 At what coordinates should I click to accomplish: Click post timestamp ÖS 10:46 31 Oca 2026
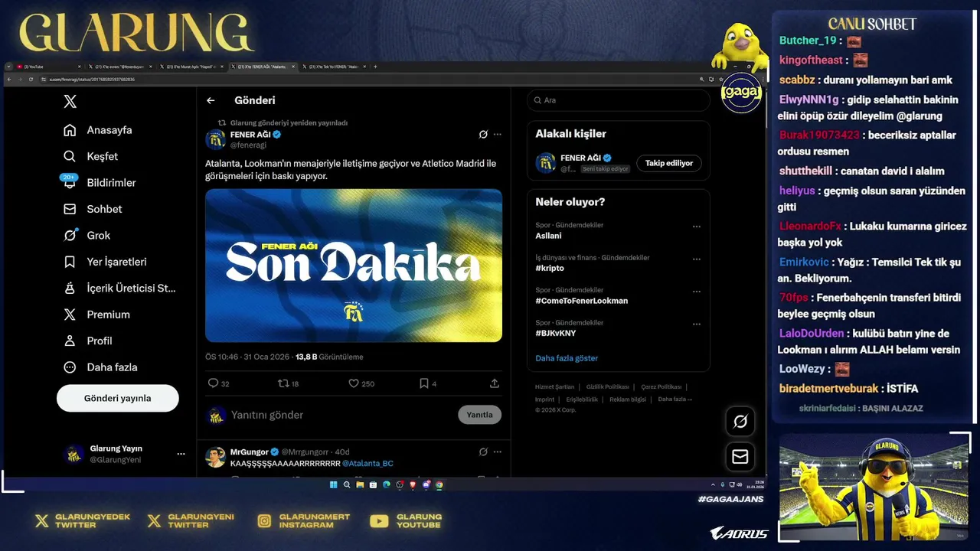pos(247,357)
